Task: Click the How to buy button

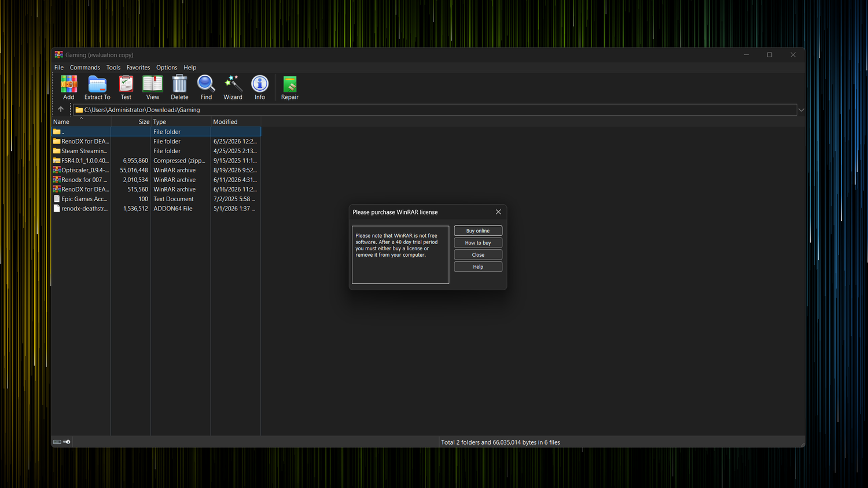Action: [x=478, y=243]
